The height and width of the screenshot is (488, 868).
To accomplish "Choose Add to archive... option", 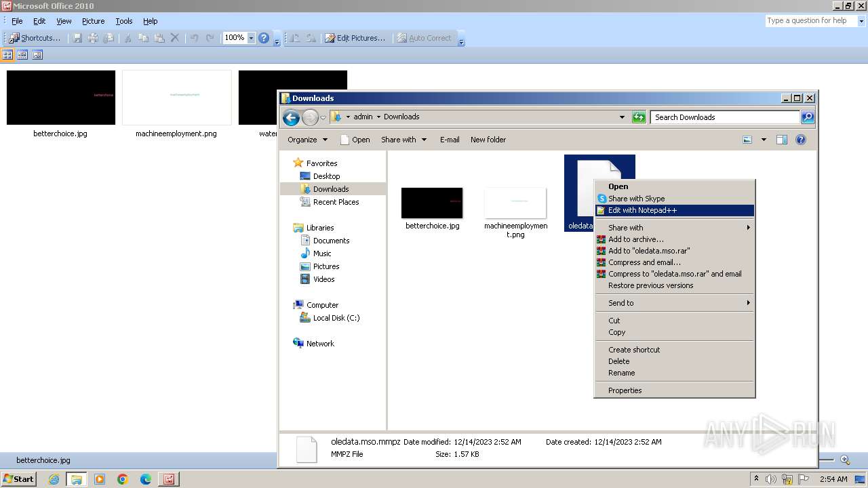I will point(675,239).
